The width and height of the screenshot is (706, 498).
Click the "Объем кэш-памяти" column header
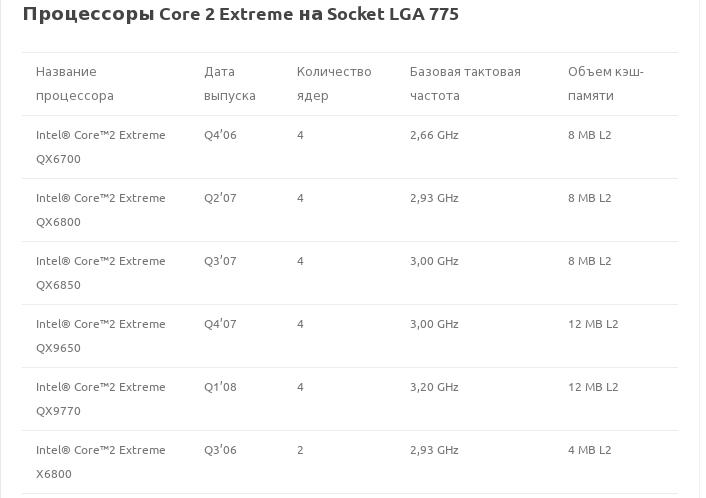[605, 84]
